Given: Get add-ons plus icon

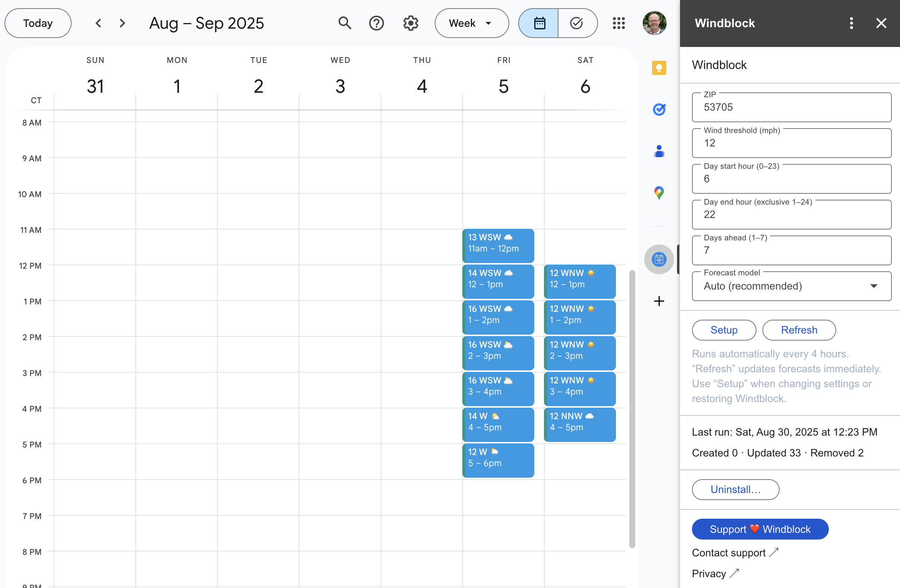Looking at the screenshot, I should (659, 301).
